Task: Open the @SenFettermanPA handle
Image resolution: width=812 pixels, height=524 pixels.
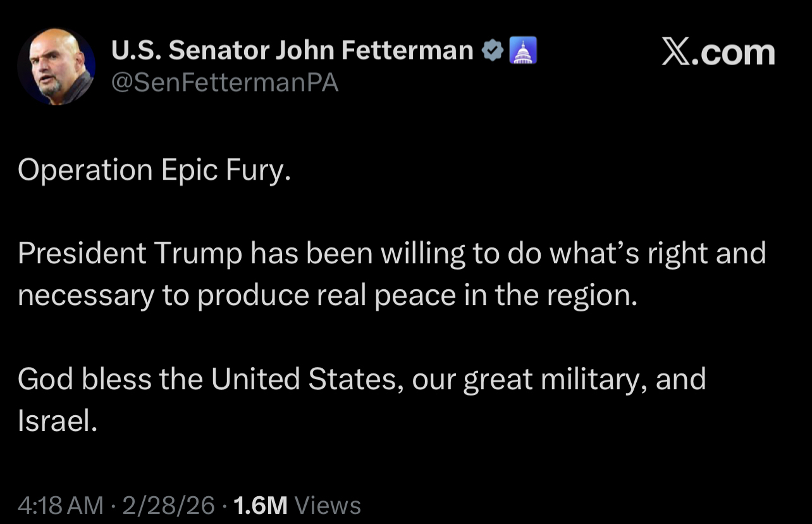Action: pos(225,82)
